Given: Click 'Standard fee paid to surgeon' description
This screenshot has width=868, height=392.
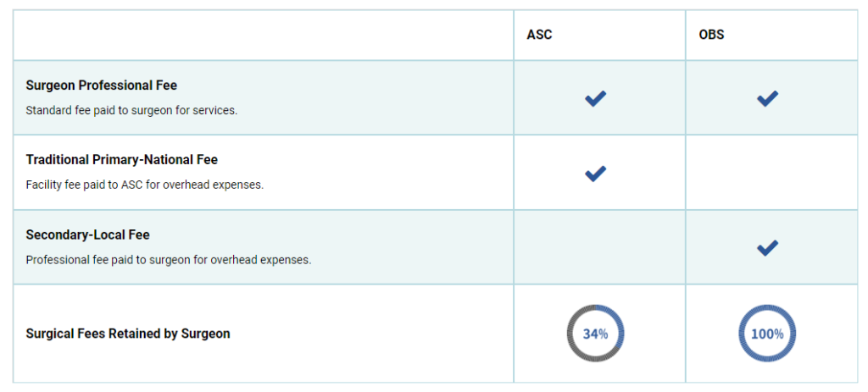Looking at the screenshot, I should [131, 110].
